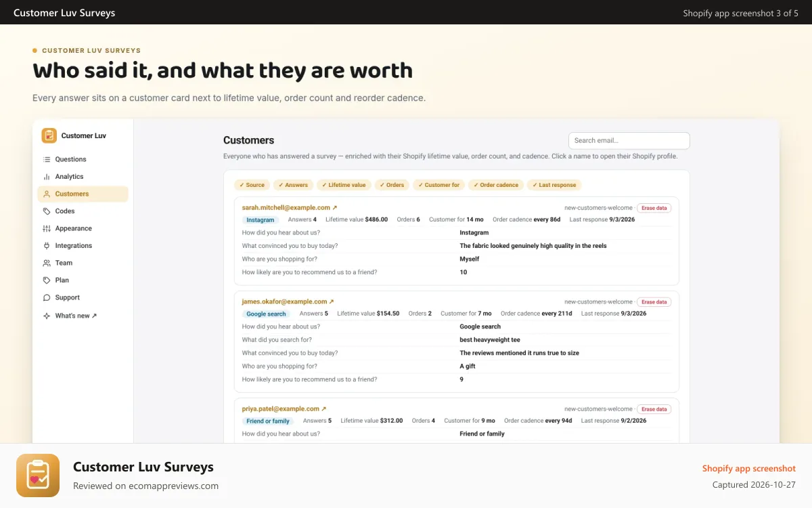The image size is (812, 508).
Task: Click the Analytics bar chart icon
Action: (47, 177)
